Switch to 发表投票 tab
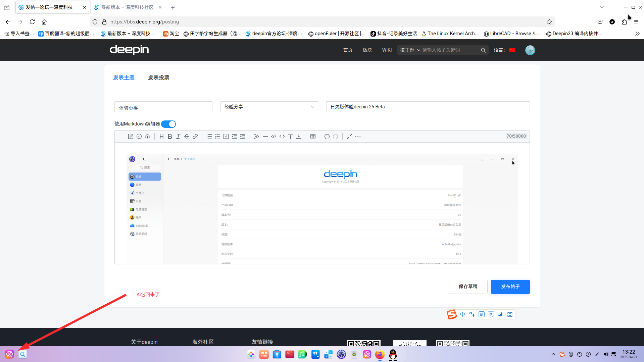Viewport: 644px width, 362px height. 159,77
